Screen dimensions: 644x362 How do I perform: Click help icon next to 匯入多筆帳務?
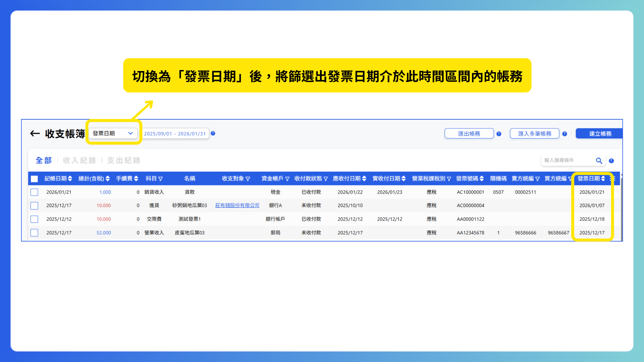tap(565, 134)
